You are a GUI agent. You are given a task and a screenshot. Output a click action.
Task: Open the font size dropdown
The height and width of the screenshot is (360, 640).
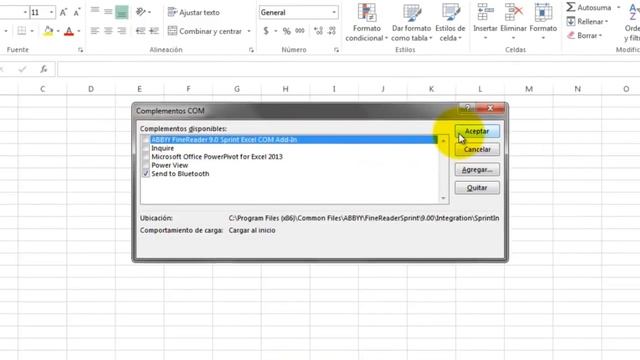pyautogui.click(x=51, y=13)
